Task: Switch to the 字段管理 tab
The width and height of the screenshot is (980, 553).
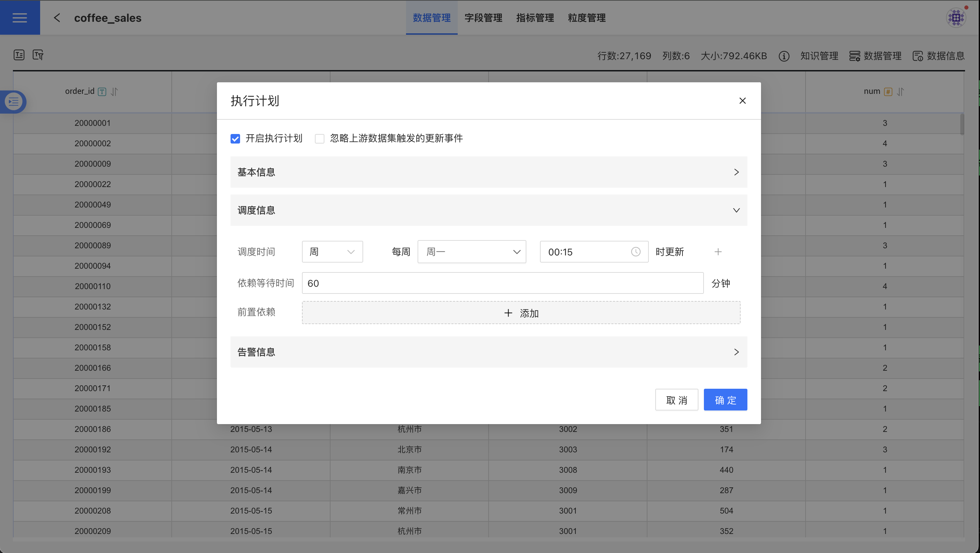Action: [483, 17]
